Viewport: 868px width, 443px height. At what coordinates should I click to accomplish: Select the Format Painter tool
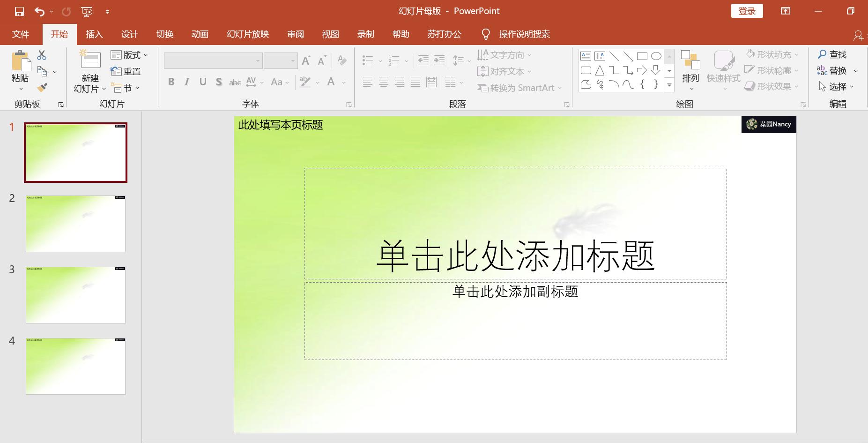tap(42, 87)
